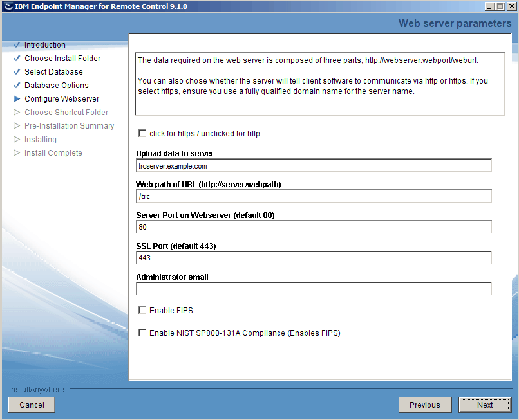Click the checkmark beside Database Options
This screenshot has width=519, height=420.
click(x=17, y=85)
